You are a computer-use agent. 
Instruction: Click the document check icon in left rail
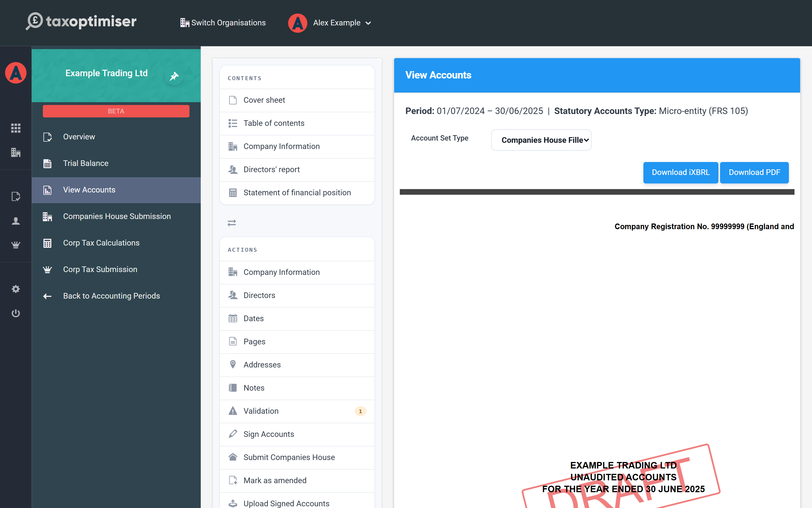pos(16,196)
